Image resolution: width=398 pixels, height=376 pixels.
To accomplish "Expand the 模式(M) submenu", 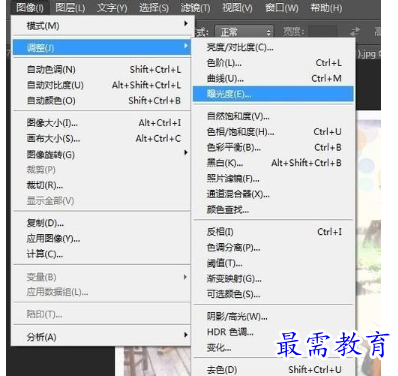I will [102, 25].
